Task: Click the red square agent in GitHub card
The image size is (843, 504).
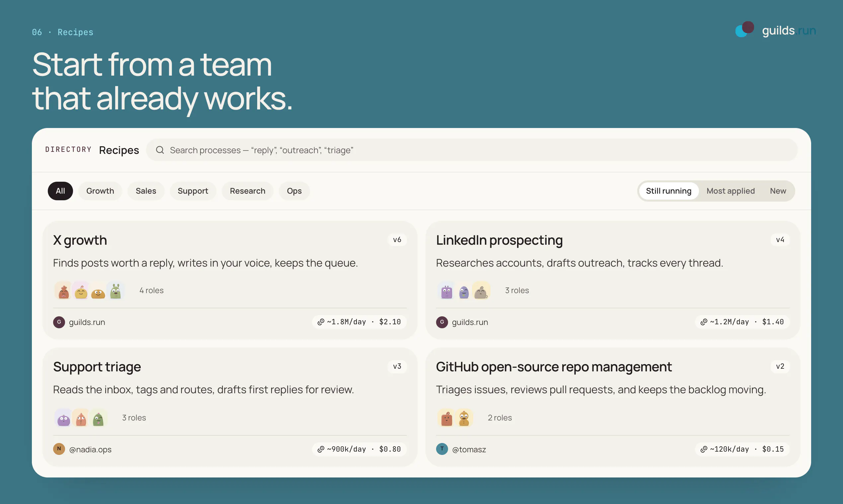Action: click(x=446, y=418)
